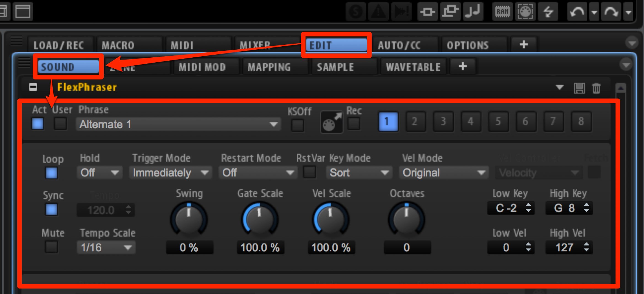Open the sub-tab section round menu button
644x294 pixels.
626,65
